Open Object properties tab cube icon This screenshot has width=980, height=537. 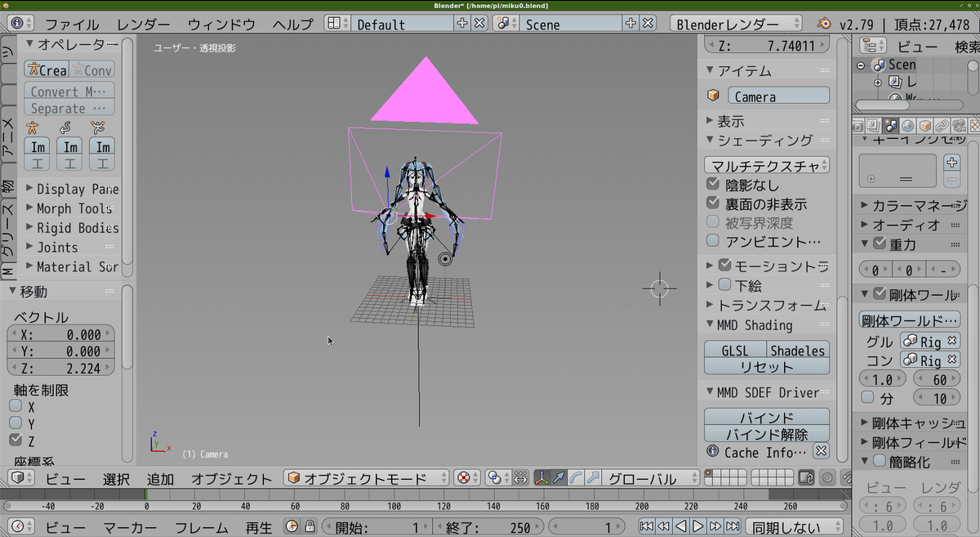(x=925, y=126)
